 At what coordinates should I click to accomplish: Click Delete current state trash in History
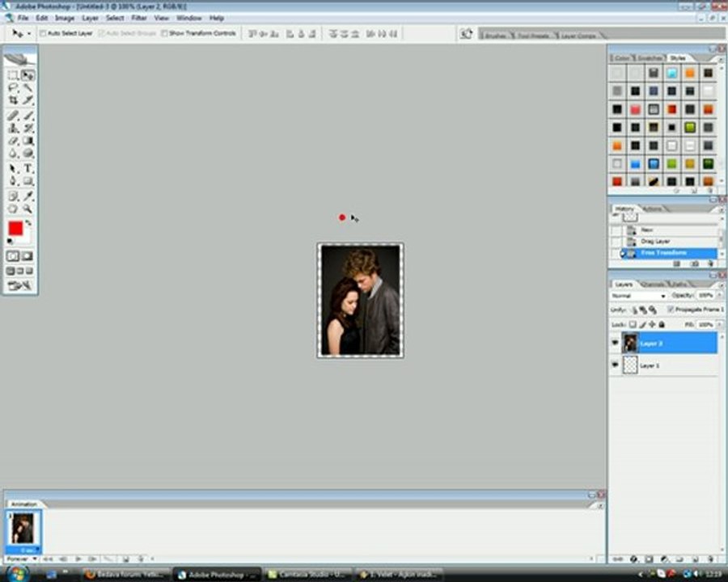coord(710,264)
